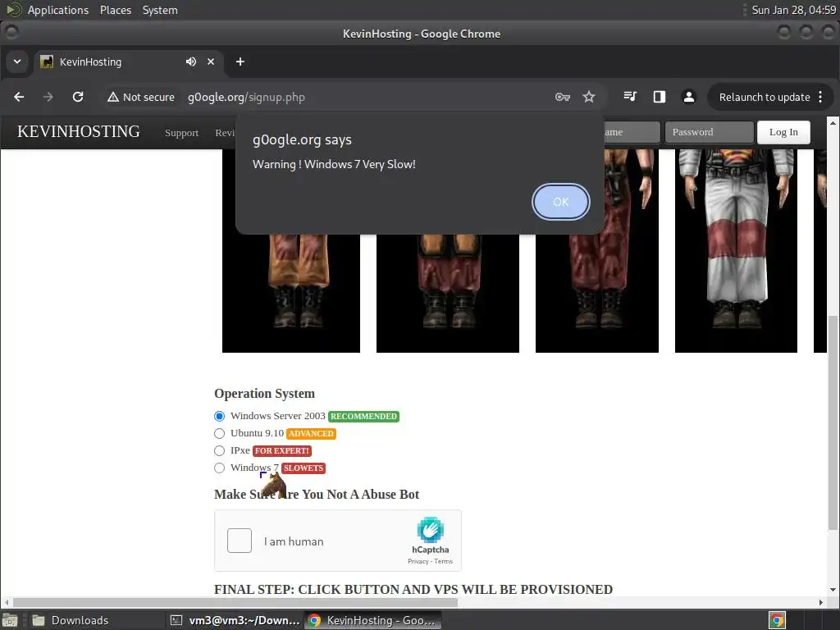Click the Applications menu logo icon
The height and width of the screenshot is (630, 840).
(14, 10)
